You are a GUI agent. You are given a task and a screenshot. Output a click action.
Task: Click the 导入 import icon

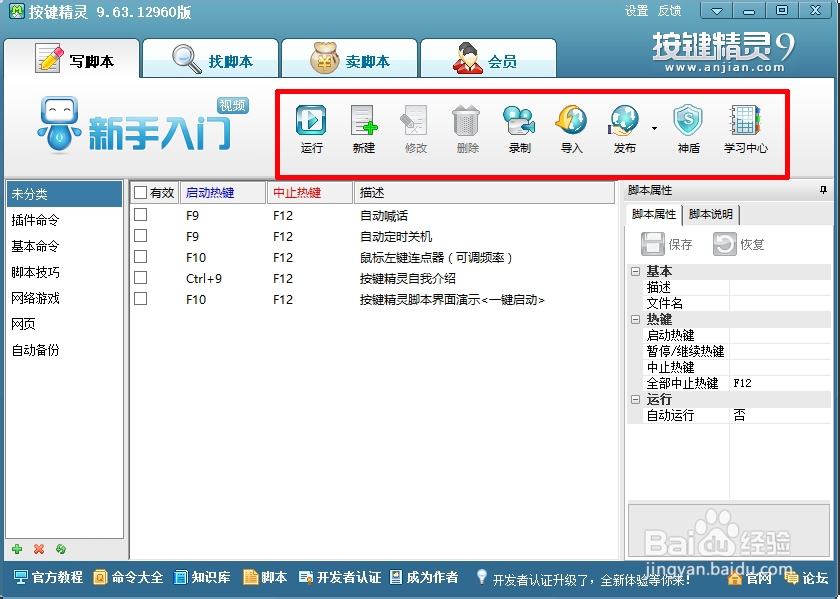click(x=571, y=120)
